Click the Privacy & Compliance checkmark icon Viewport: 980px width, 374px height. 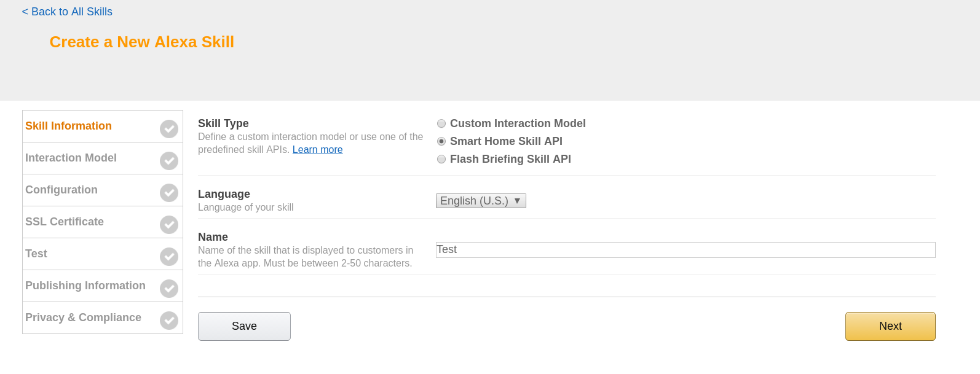point(169,321)
